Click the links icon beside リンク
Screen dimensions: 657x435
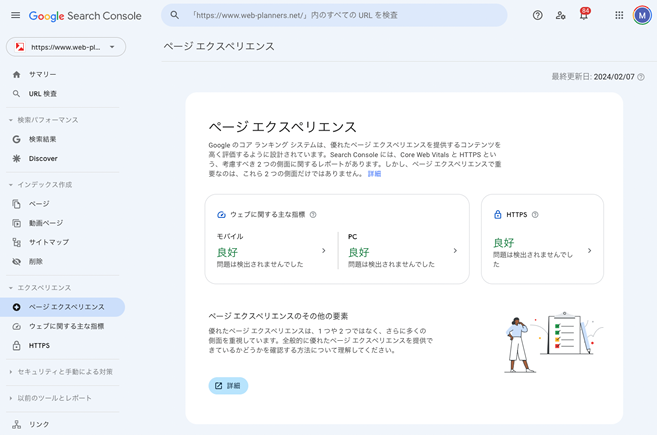coord(16,425)
